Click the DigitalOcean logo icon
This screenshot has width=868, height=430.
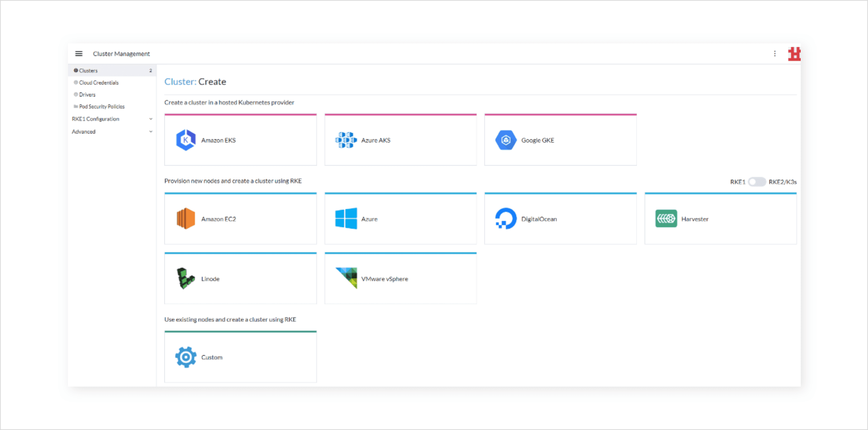click(506, 219)
